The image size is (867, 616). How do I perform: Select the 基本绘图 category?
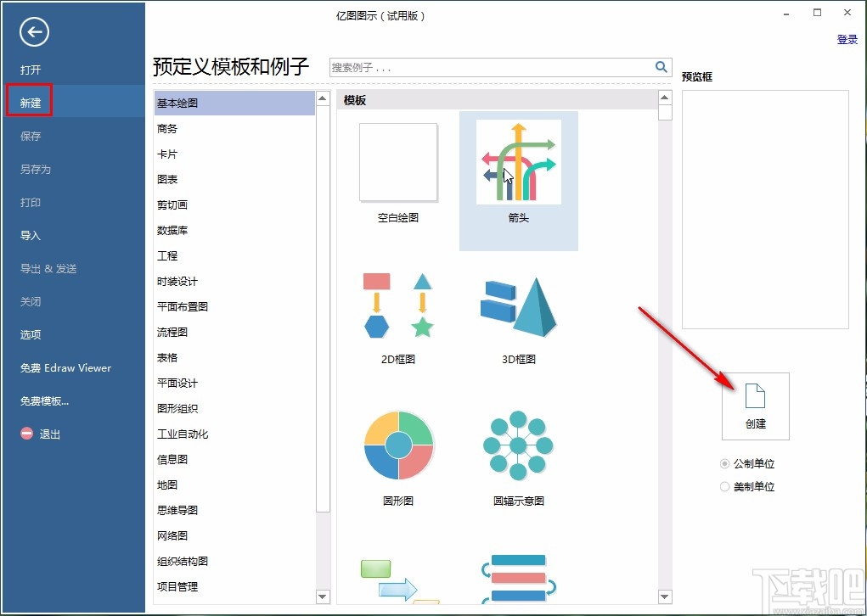click(x=234, y=104)
